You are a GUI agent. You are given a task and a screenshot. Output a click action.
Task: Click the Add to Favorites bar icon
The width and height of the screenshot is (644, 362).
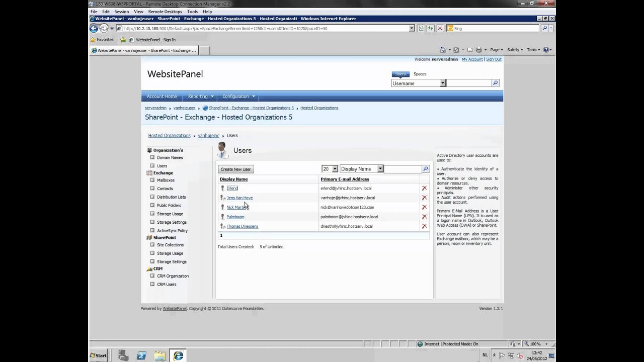[123, 40]
